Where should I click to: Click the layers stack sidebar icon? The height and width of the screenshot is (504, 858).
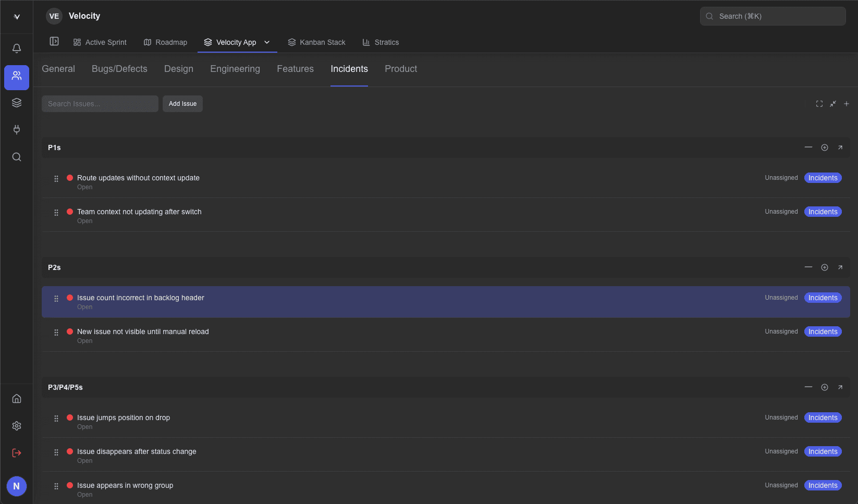pos(17,103)
